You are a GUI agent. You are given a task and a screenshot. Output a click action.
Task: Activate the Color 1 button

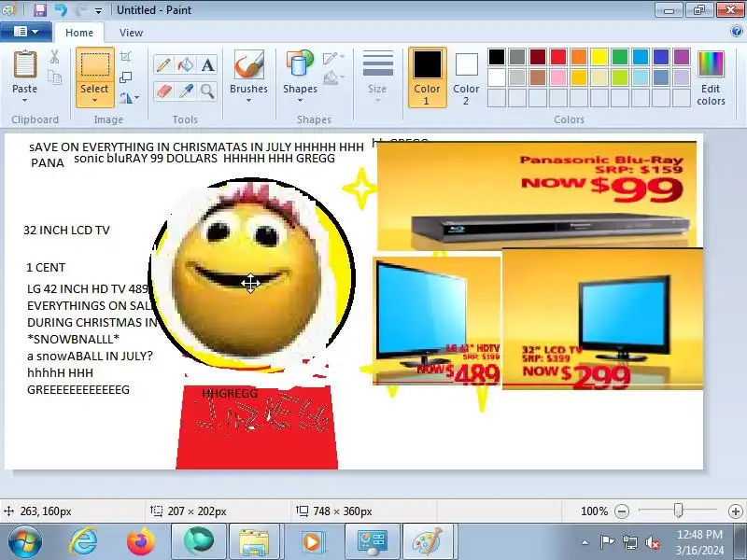pyautogui.click(x=428, y=77)
